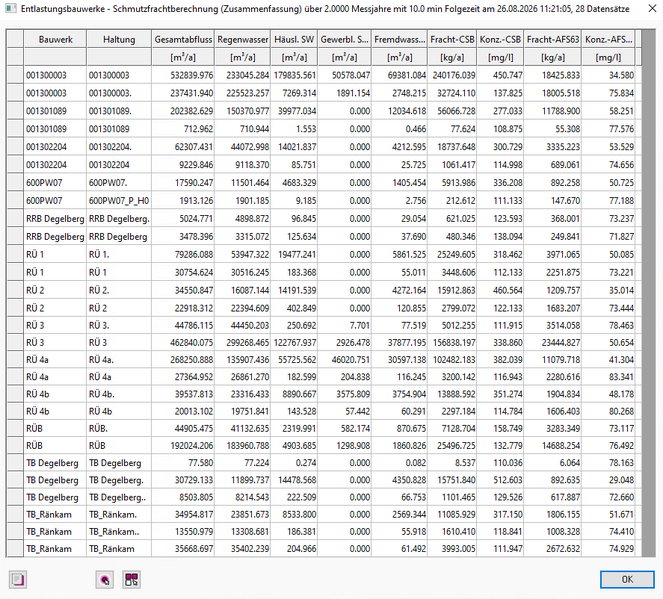This screenshot has width=663, height=599.
Task: Click the magenta squares multi-select icon
Action: (x=132, y=579)
